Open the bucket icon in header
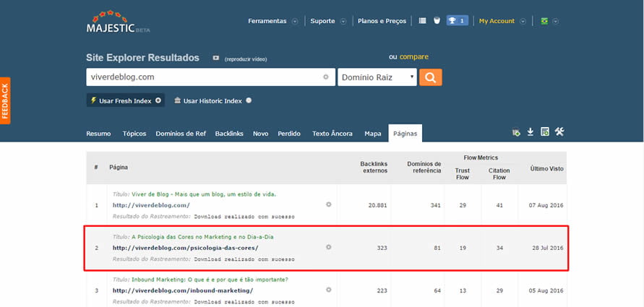Screen dimensions: 644x307 coord(437,20)
